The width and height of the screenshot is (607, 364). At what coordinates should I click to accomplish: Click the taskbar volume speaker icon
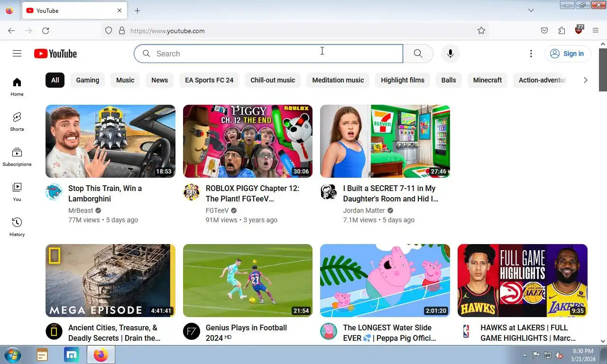559,355
